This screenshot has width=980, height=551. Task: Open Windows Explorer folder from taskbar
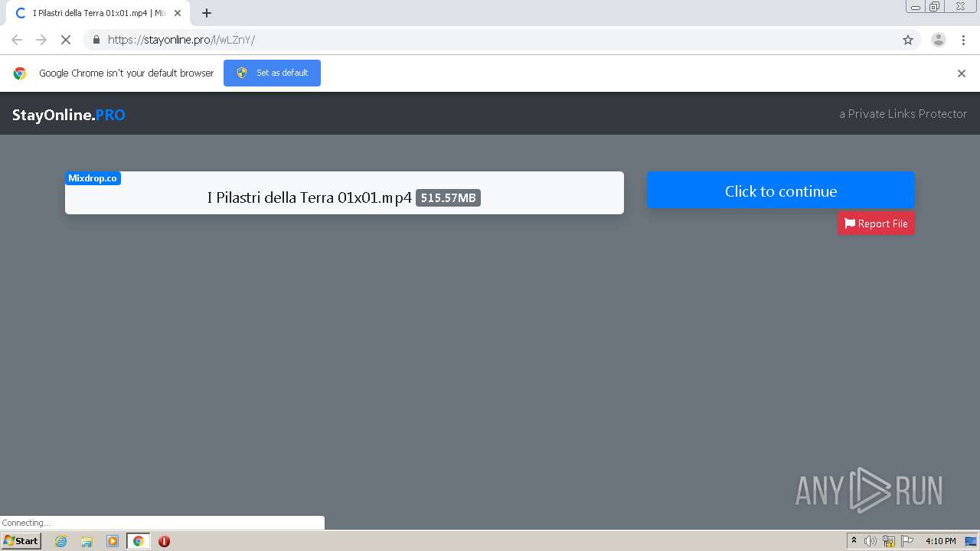[87, 541]
